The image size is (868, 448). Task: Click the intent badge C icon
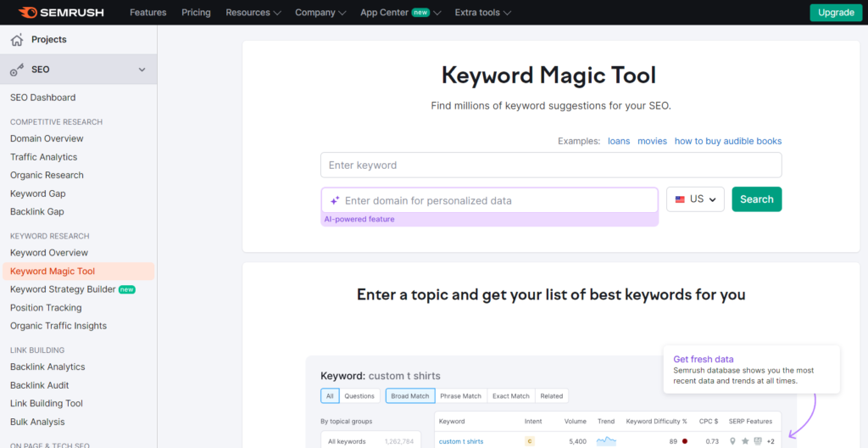click(530, 441)
